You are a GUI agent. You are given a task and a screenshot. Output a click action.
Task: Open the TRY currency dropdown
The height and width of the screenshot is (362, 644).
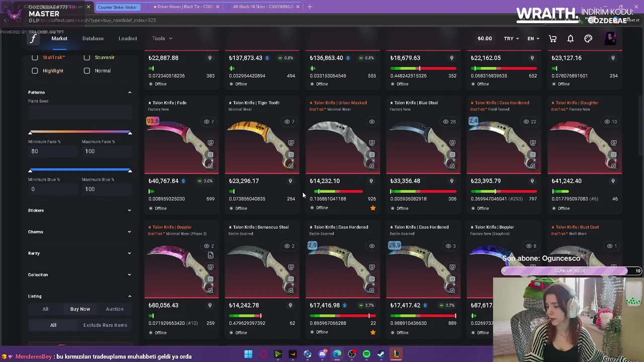(x=512, y=39)
